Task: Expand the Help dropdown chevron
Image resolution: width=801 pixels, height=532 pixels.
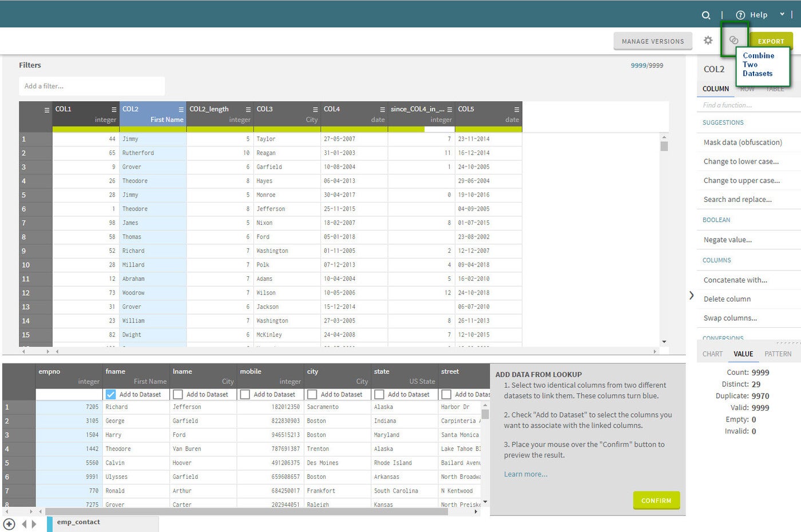Action: point(782,14)
